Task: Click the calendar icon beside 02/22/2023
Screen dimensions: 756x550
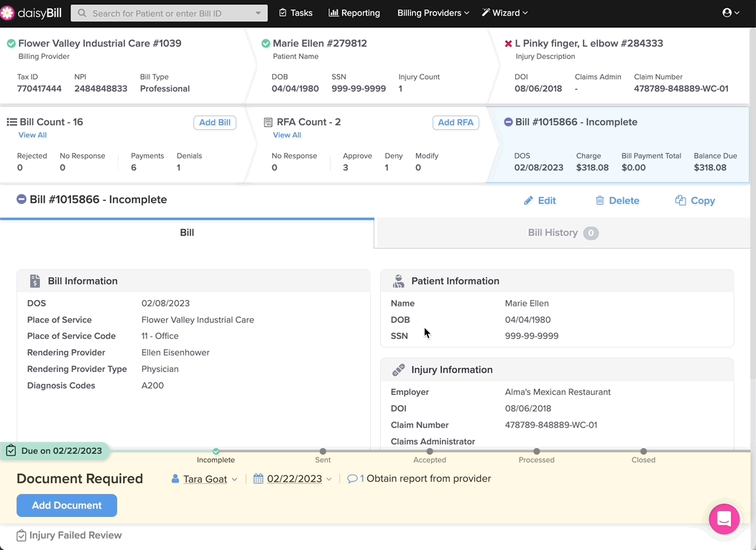Action: [259, 479]
